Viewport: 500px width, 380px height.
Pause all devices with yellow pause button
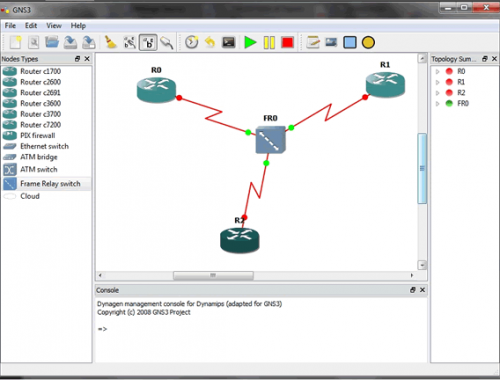tap(269, 43)
